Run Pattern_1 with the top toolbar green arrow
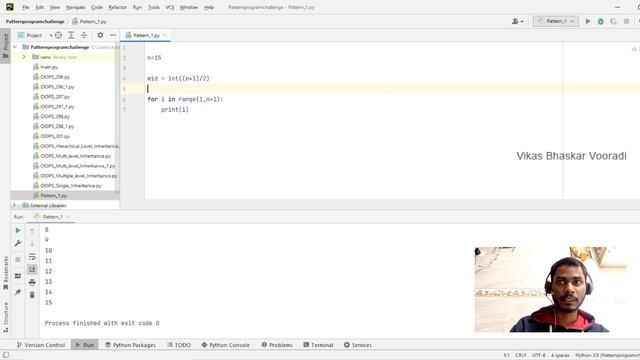This screenshot has height=360, width=640. [588, 21]
